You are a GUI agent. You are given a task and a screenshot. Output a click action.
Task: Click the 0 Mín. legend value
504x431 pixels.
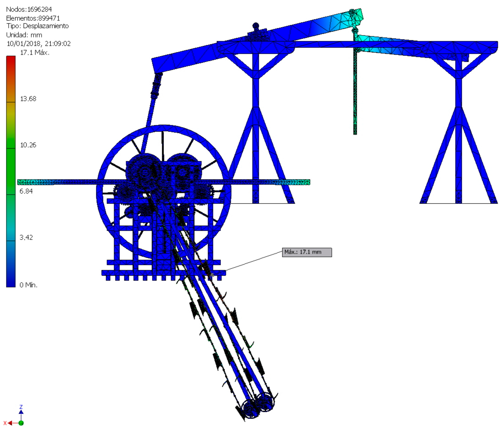[28, 285]
